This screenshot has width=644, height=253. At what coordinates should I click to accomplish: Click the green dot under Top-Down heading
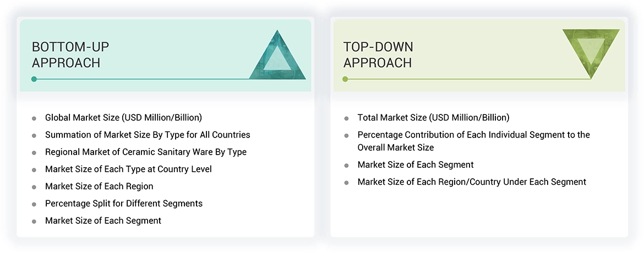346,79
